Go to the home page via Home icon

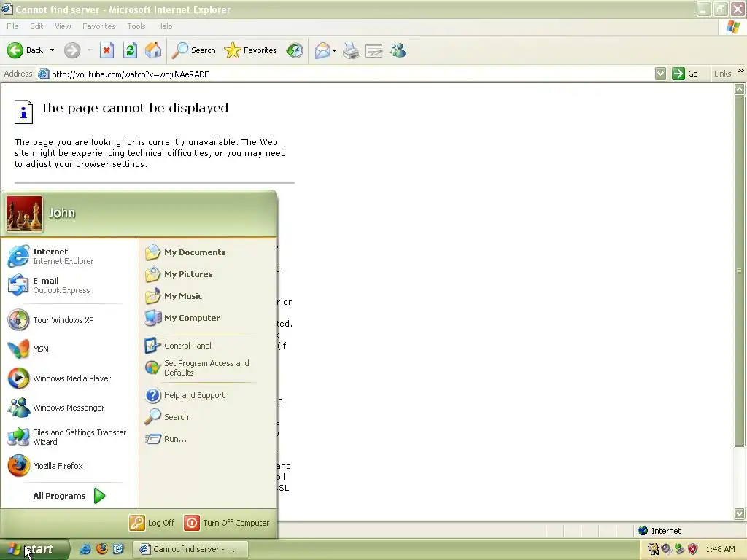[x=153, y=50]
